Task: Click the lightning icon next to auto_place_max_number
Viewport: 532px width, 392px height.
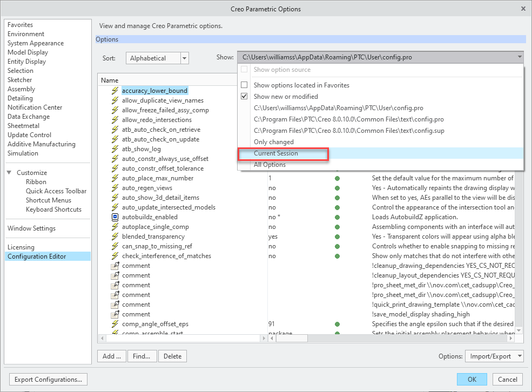Action: pos(115,178)
